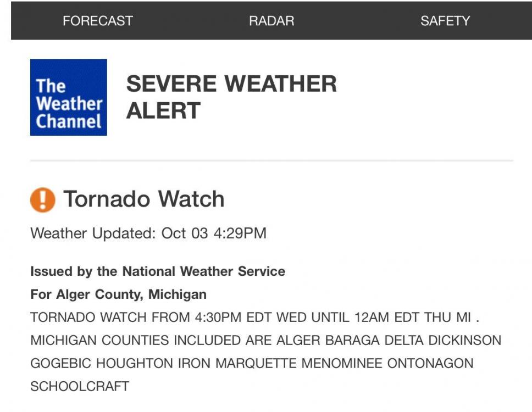Open the FORECAST tab
532x412 pixels.
pyautogui.click(x=98, y=21)
